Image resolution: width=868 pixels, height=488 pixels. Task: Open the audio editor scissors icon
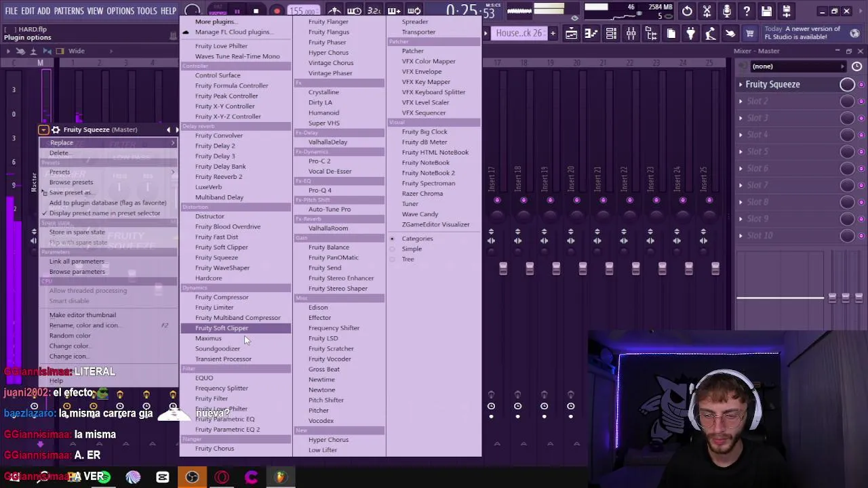[707, 11]
